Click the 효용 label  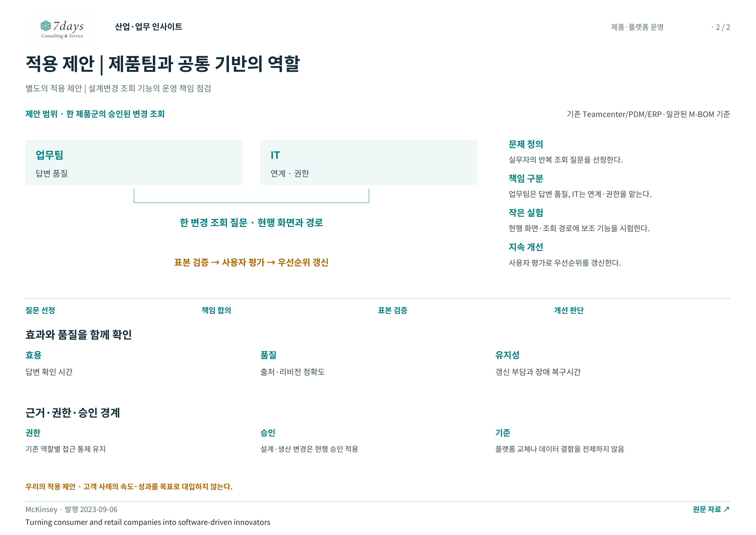34,355
